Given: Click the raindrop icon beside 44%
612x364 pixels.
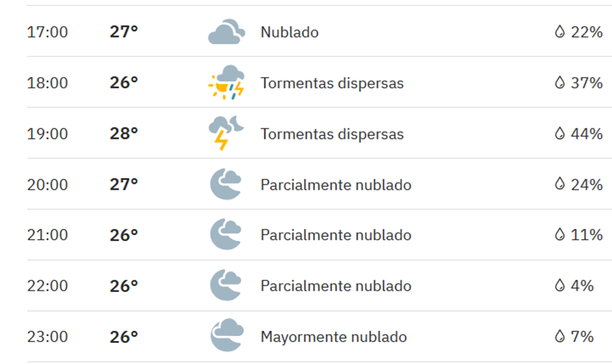Looking at the screenshot, I should pyautogui.click(x=560, y=134).
